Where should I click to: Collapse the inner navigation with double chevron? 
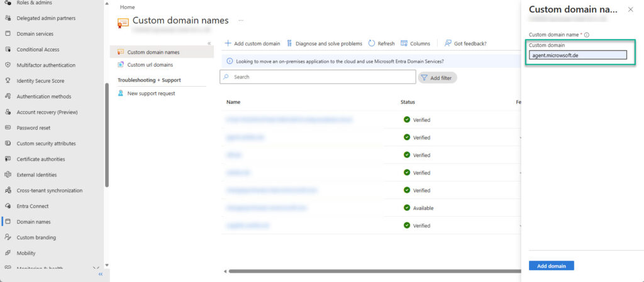[209, 43]
